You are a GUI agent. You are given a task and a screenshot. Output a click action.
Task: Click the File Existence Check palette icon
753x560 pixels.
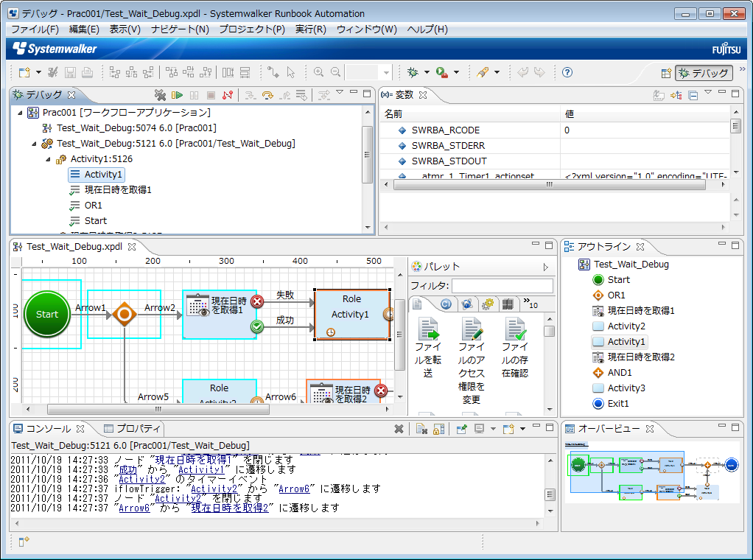(x=515, y=349)
